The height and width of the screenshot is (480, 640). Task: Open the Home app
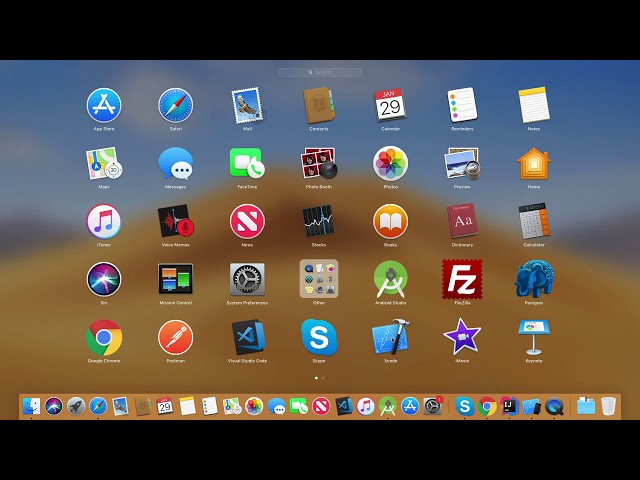(x=533, y=163)
